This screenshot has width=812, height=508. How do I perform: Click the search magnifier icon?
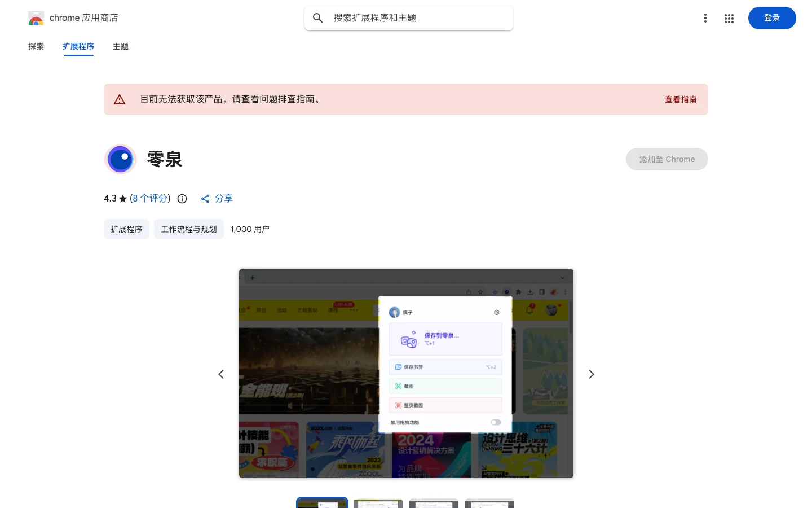click(x=318, y=18)
